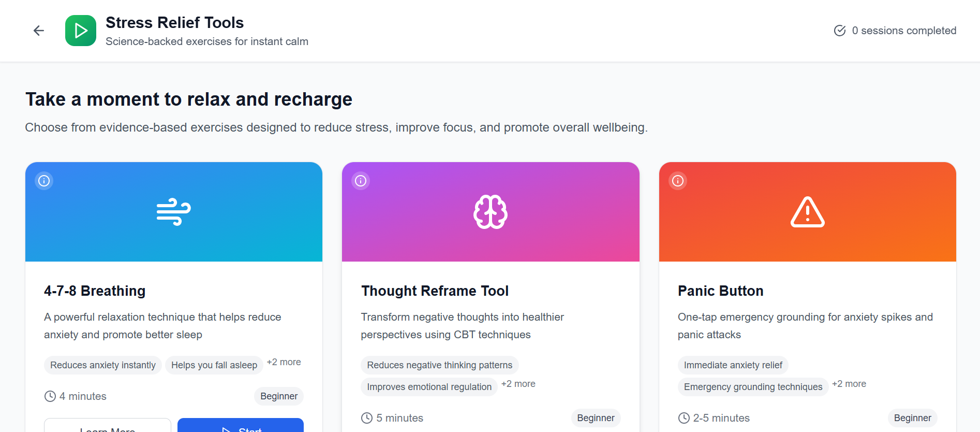980x432 pixels.
Task: Select the 'Improves emotional regulation' chip
Action: [428, 386]
